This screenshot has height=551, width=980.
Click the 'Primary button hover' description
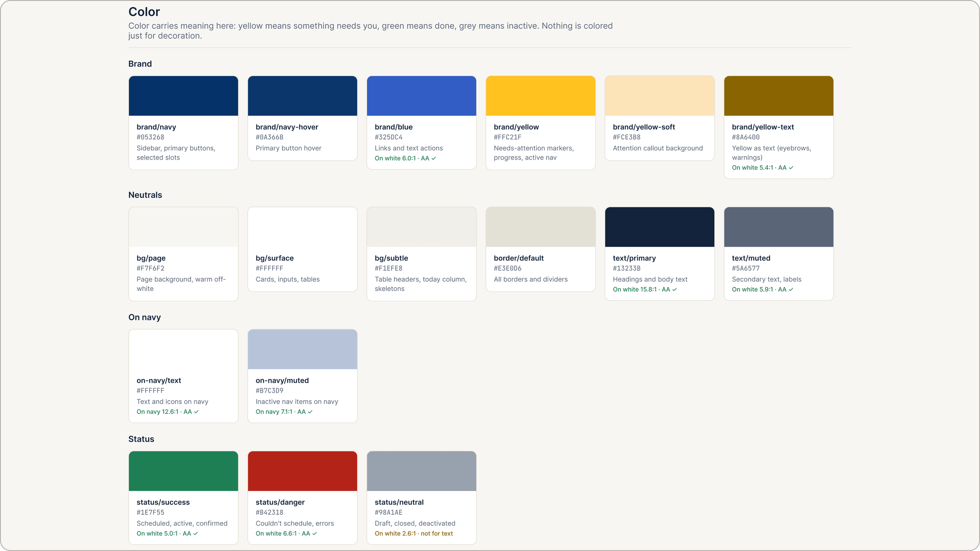(x=288, y=148)
